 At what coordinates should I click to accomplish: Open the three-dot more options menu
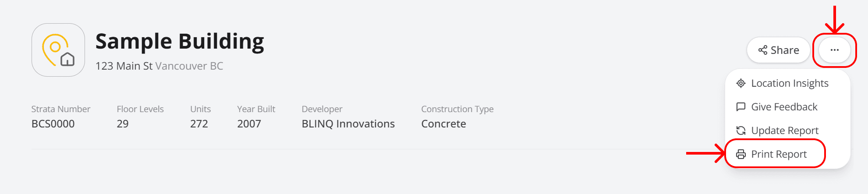834,50
